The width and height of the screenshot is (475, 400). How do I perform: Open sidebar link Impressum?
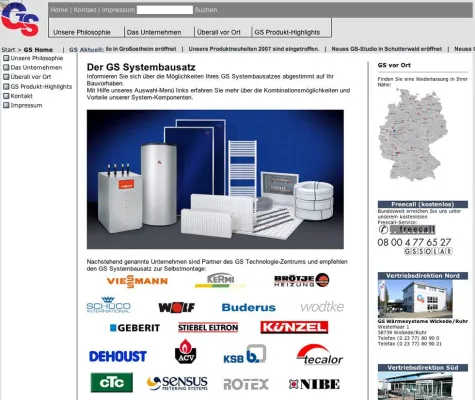pos(26,105)
